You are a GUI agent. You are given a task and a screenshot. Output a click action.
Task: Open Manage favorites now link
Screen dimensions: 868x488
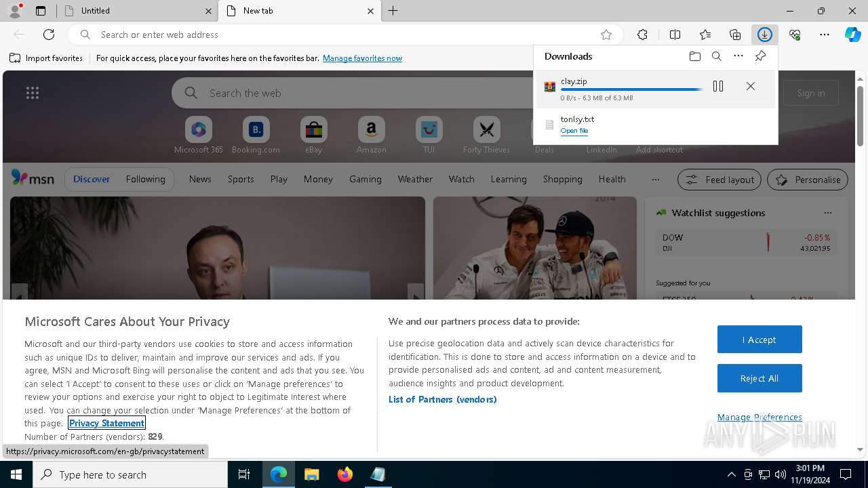click(362, 58)
